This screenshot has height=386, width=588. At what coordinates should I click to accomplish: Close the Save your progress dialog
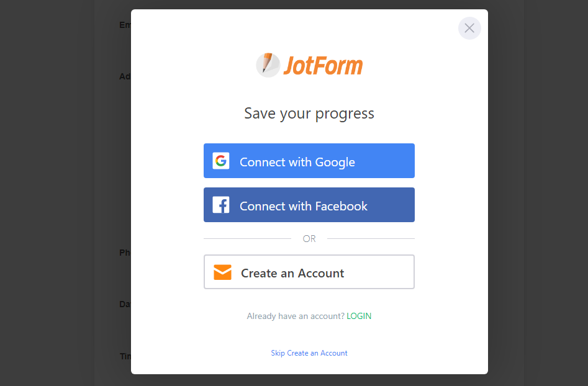coord(469,28)
